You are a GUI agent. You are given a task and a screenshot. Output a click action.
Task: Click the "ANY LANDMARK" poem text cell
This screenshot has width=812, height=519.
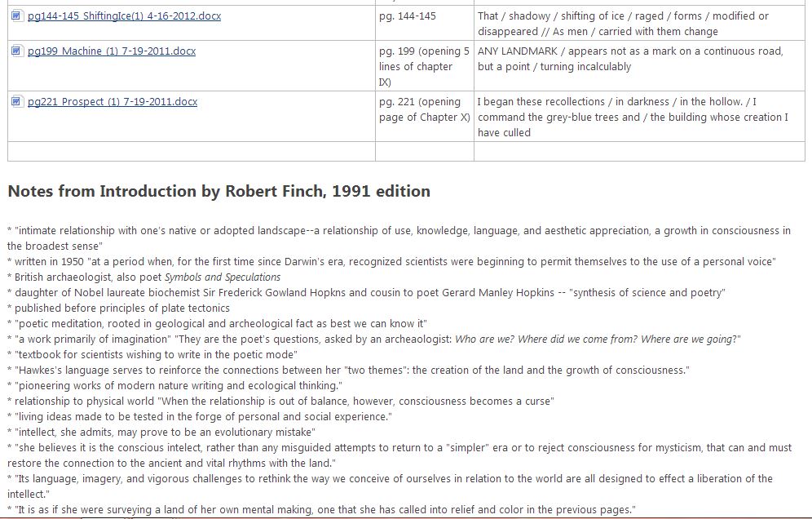tap(629, 59)
